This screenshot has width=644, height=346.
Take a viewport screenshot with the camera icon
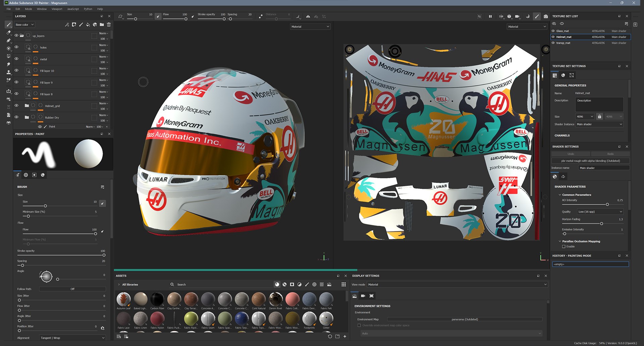546,16
